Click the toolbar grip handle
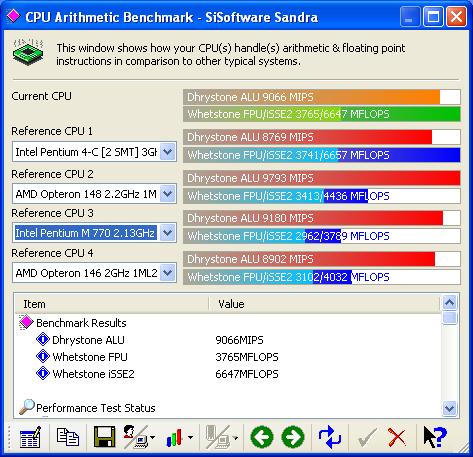 10,437
